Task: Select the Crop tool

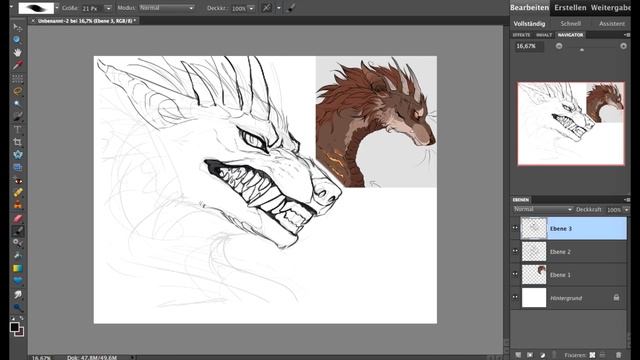Action: tap(17, 142)
